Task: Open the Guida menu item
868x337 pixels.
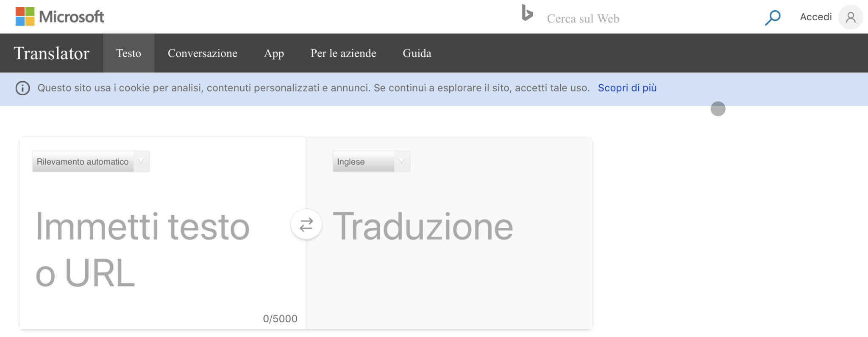Action: [417, 53]
